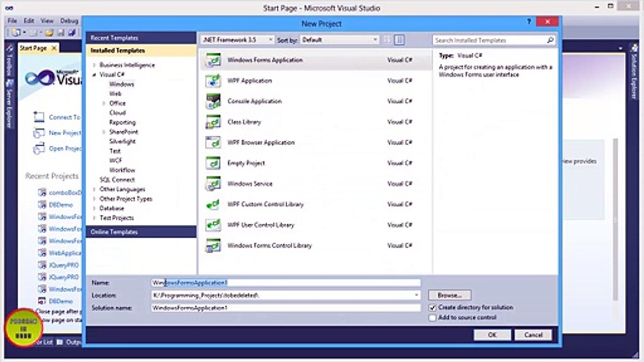
Task: Enable Add to source control checkbox
Action: click(432, 318)
